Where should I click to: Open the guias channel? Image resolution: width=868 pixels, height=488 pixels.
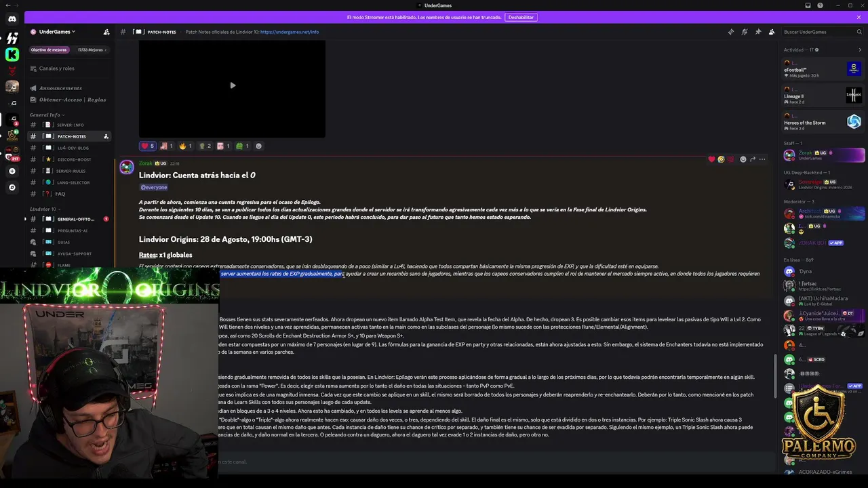click(x=70, y=242)
